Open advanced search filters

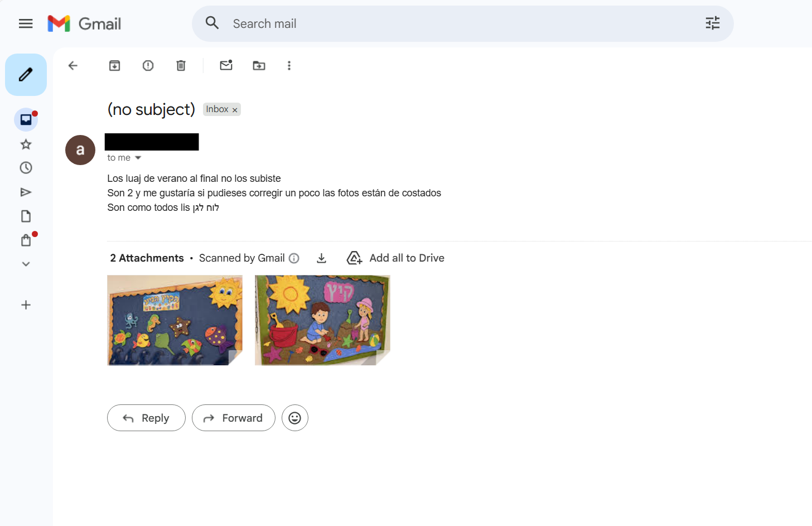712,23
